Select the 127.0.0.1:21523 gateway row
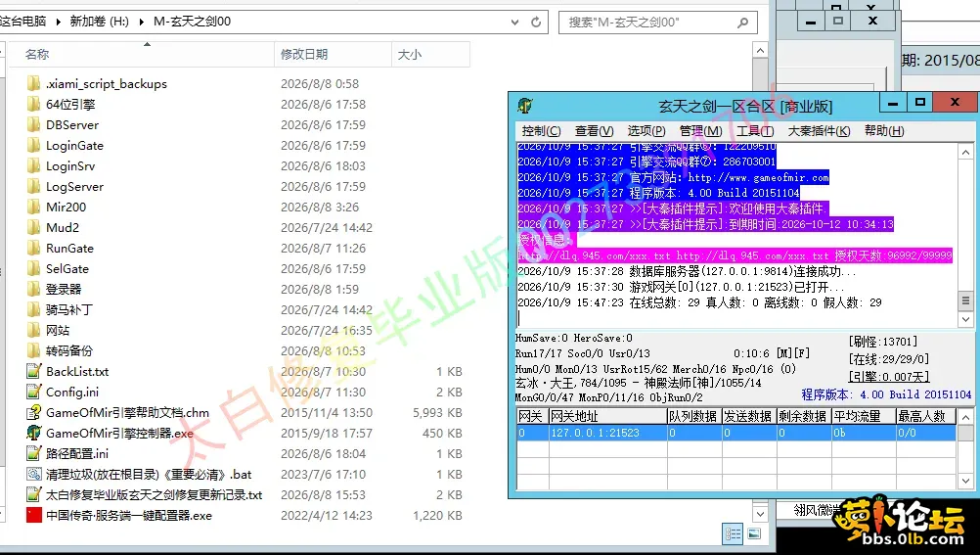This screenshot has width=980, height=555. (736, 433)
